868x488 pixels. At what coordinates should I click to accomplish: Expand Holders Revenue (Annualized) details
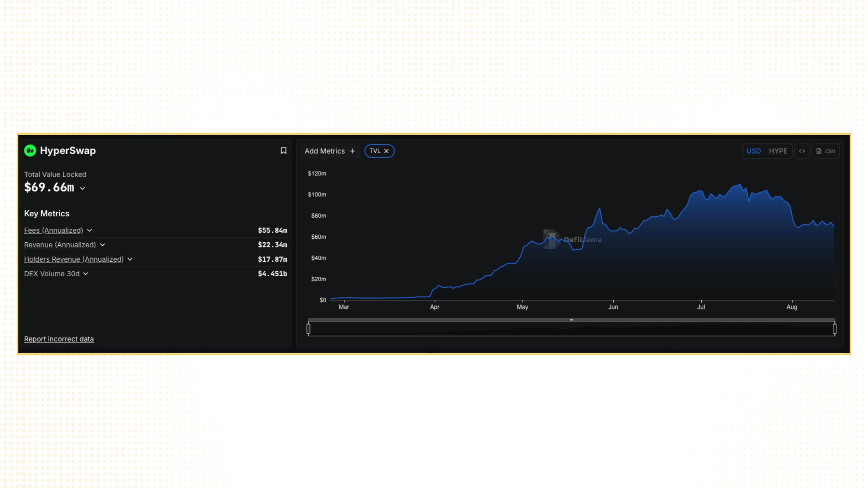click(130, 259)
